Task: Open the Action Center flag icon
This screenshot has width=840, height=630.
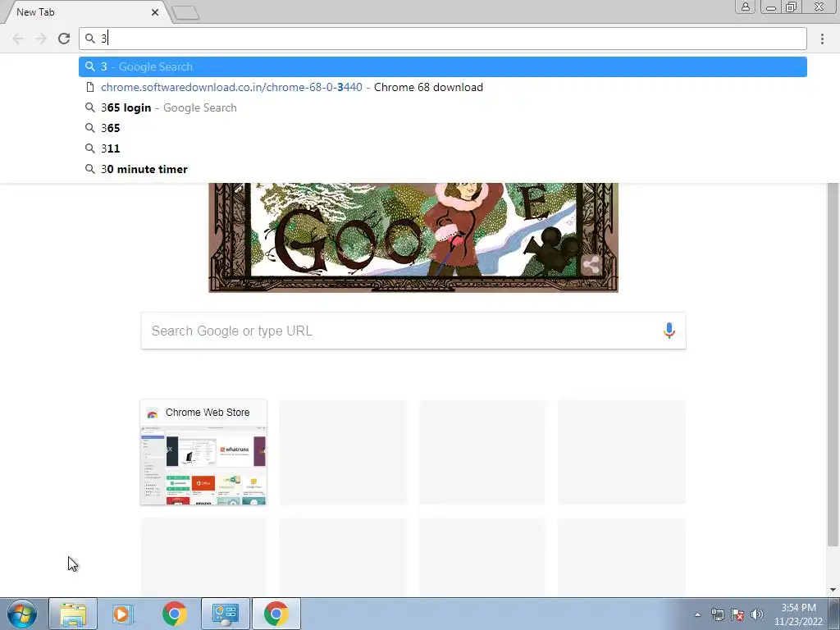Action: [737, 614]
